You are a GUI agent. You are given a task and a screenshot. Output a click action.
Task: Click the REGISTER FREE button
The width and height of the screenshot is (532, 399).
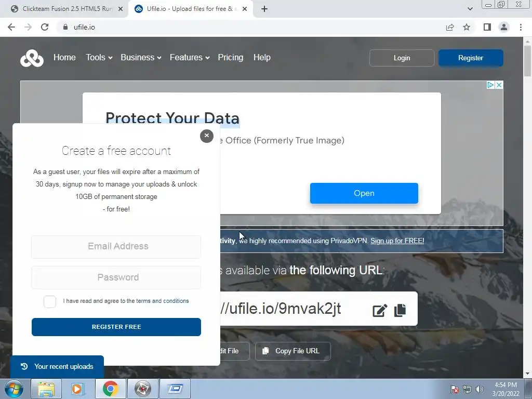click(116, 327)
